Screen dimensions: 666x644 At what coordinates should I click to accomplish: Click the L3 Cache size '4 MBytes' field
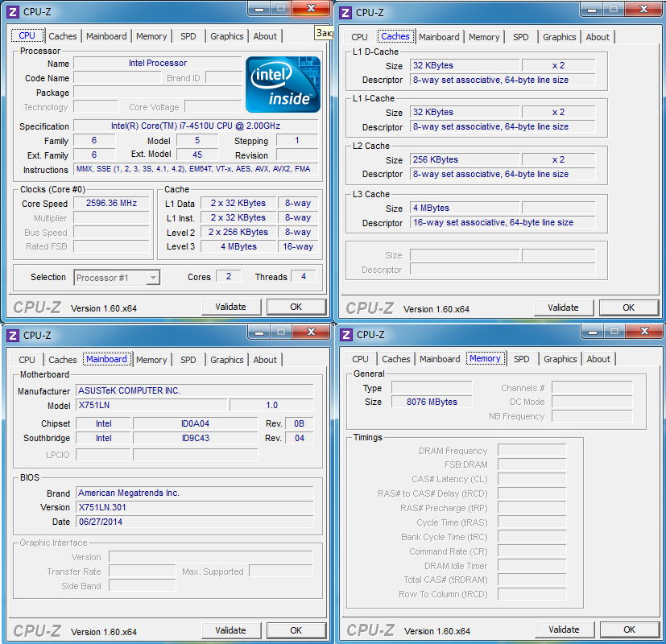[464, 208]
